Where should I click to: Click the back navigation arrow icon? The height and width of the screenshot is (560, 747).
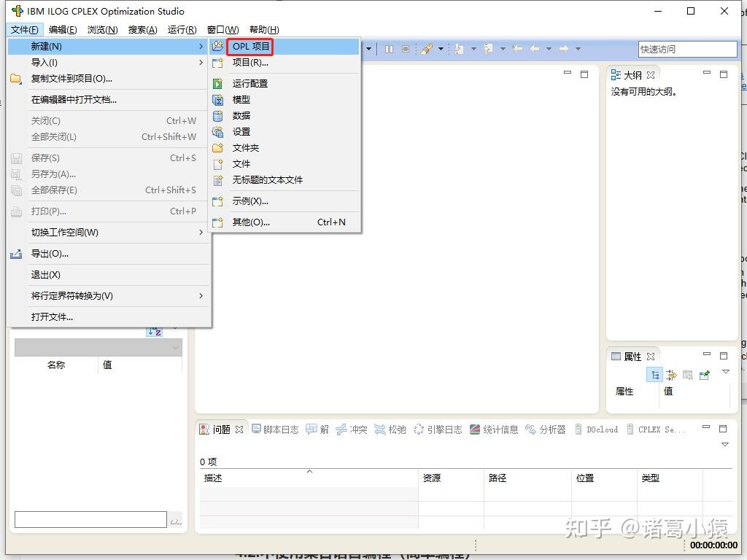(x=535, y=49)
